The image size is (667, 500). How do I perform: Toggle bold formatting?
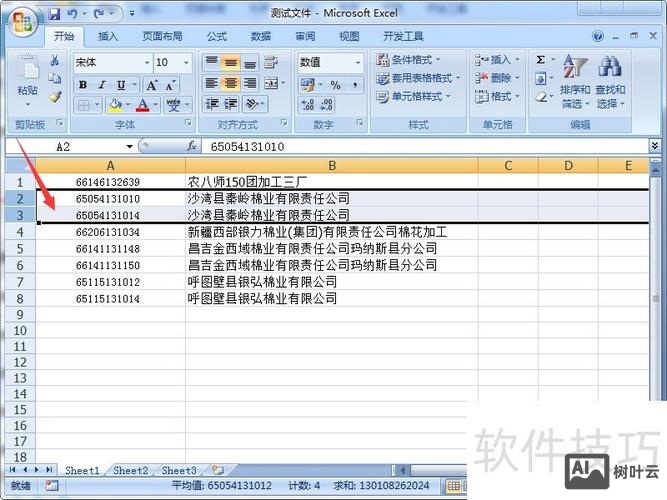pos(83,85)
